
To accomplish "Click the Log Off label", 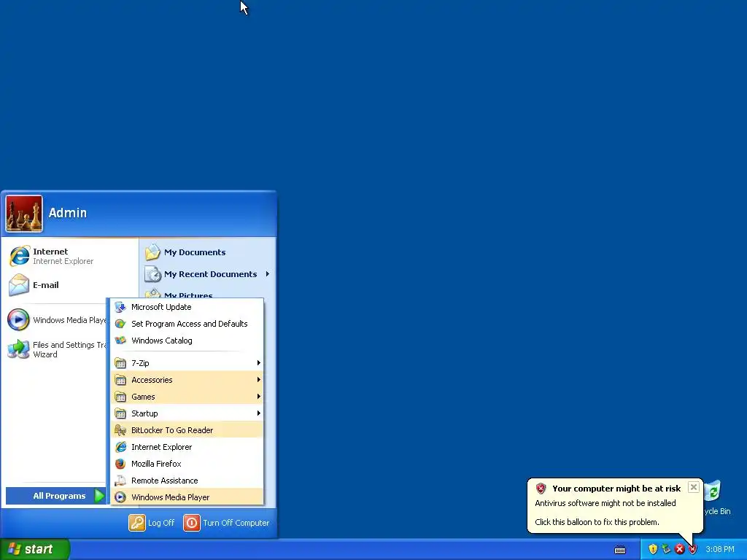I will point(161,523).
